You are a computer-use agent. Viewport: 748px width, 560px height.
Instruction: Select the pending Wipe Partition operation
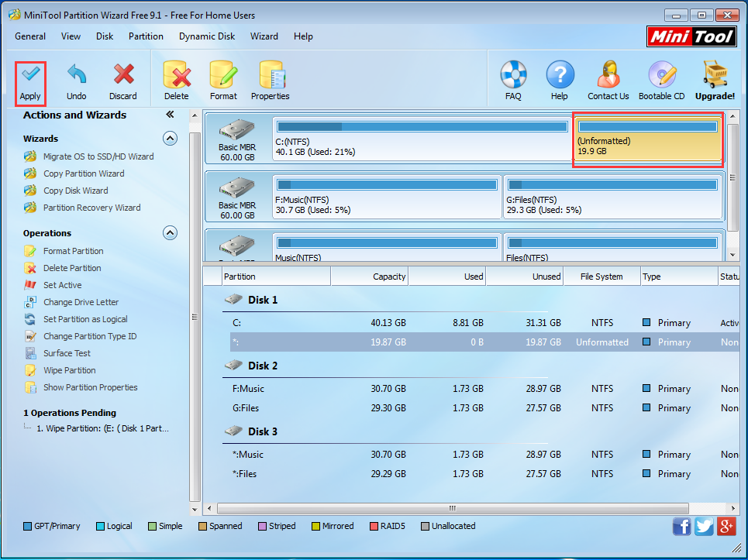[102, 428]
